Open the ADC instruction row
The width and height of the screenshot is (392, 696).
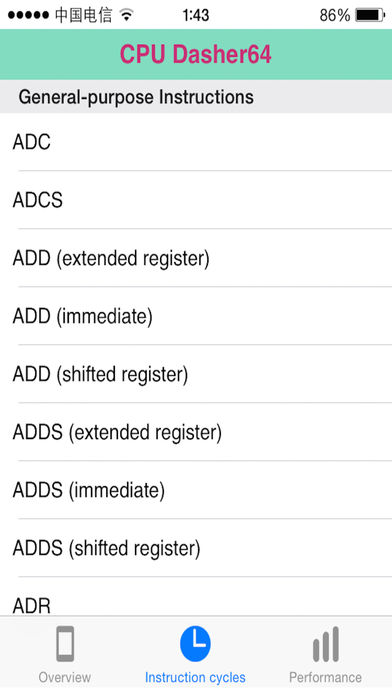[x=196, y=142]
